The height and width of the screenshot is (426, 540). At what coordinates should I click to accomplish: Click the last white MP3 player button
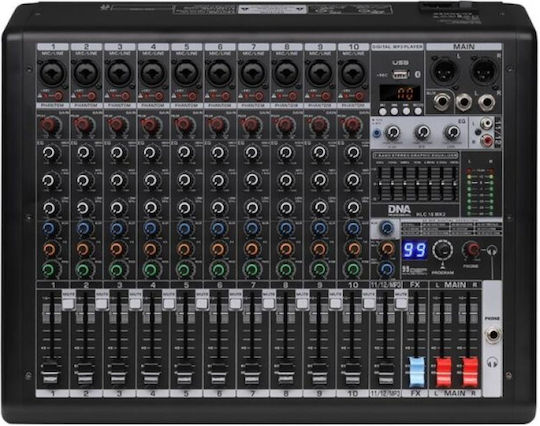click(x=418, y=111)
